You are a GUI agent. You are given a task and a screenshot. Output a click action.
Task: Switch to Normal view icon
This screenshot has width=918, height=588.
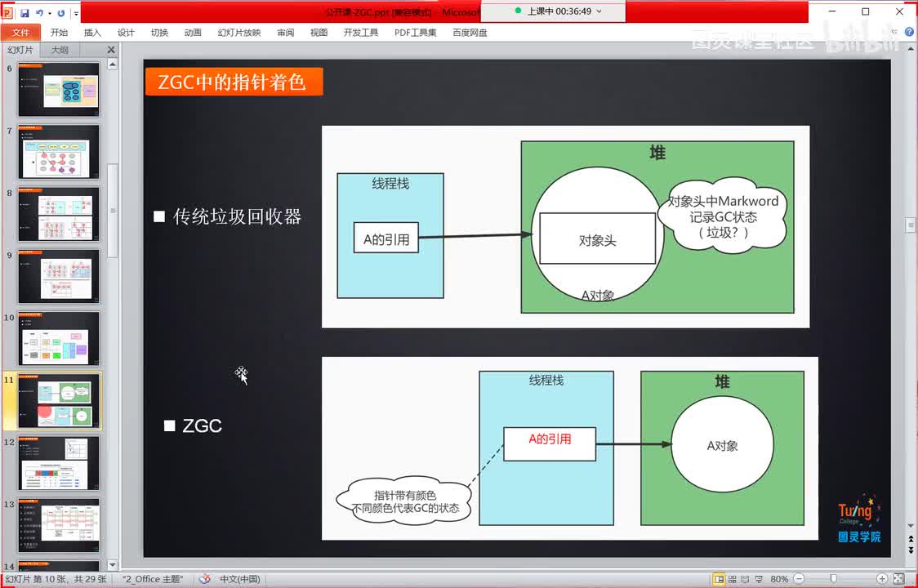coord(719,579)
